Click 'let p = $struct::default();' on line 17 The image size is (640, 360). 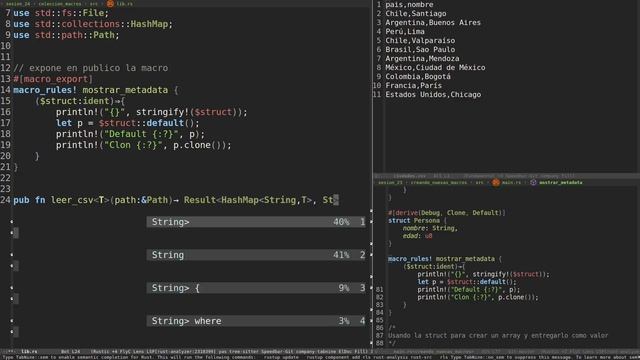click(127, 123)
